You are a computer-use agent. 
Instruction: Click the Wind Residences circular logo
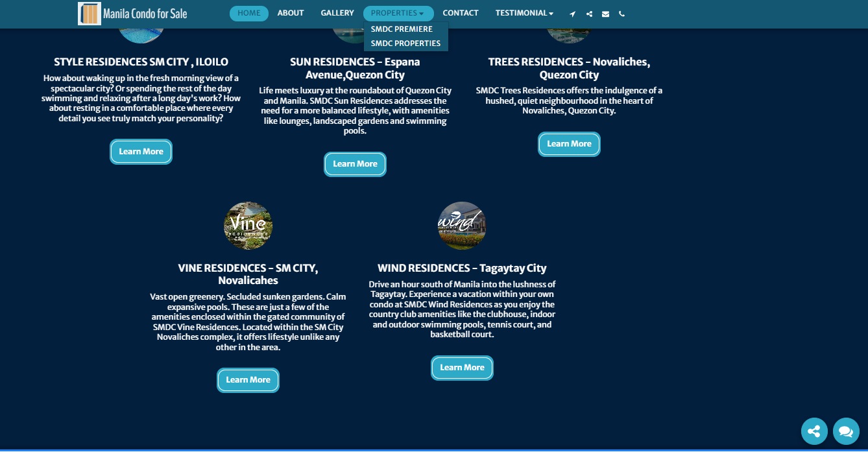462,226
